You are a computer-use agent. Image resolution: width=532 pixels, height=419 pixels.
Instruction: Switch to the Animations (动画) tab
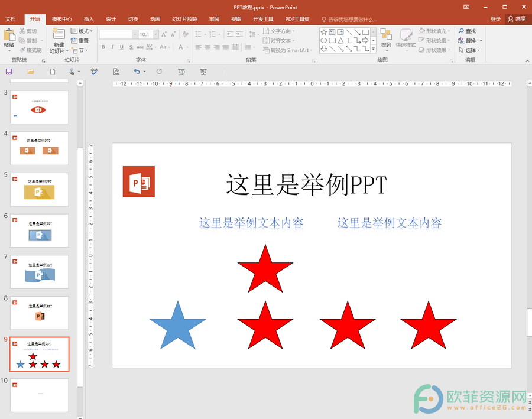coord(155,20)
